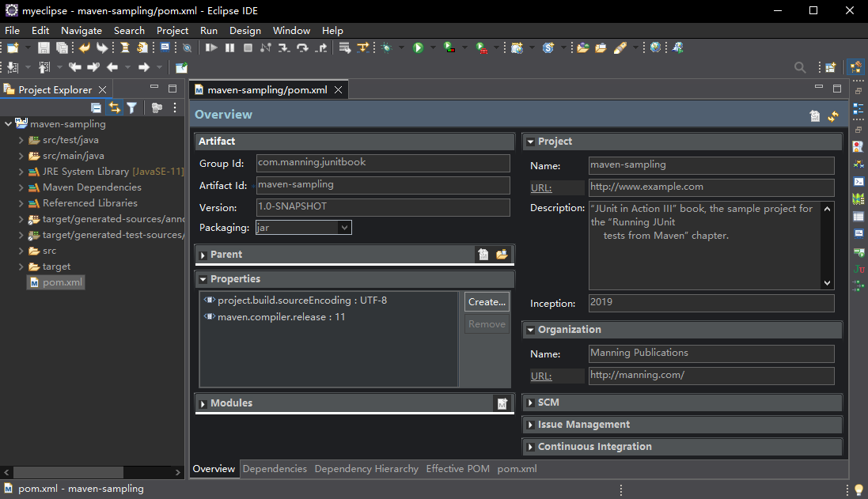Open the Window menu
The height and width of the screenshot is (499, 868).
click(x=291, y=30)
